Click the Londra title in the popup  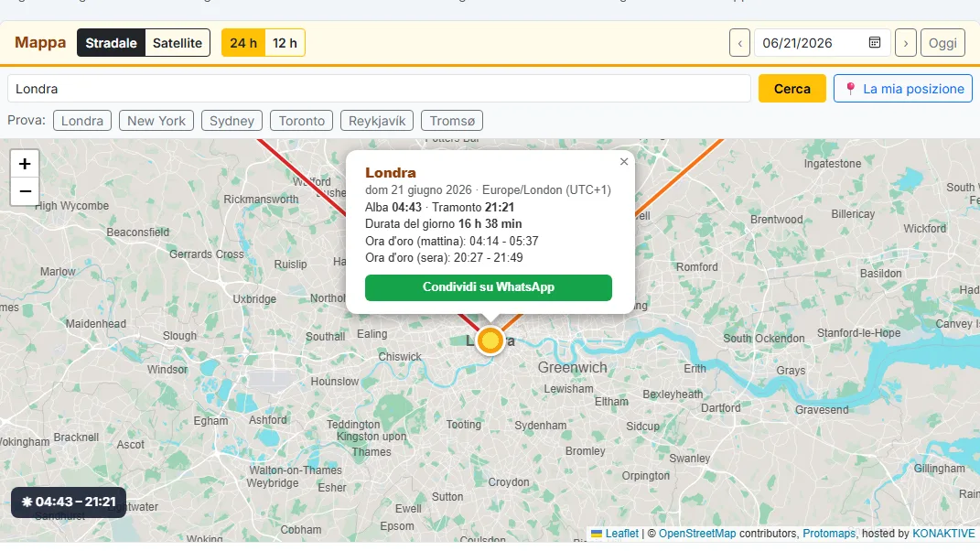tap(391, 173)
